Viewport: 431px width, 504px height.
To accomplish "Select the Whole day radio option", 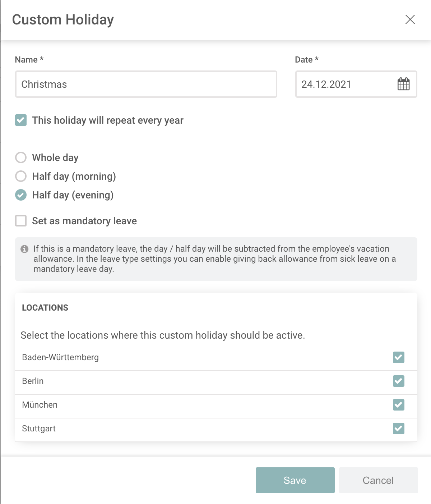I will point(21,157).
